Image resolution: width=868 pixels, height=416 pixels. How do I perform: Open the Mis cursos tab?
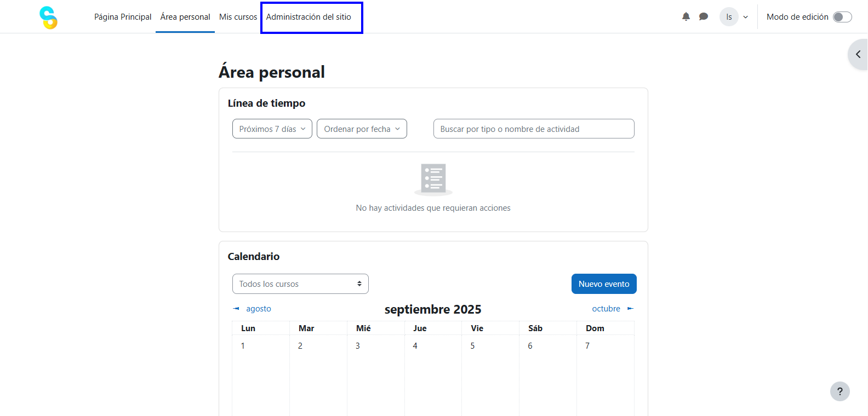(238, 17)
